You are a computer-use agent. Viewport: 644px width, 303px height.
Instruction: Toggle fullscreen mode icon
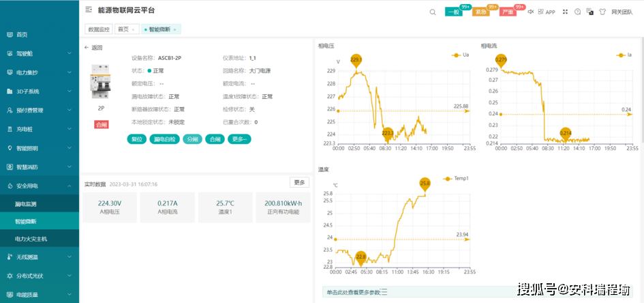coord(565,12)
